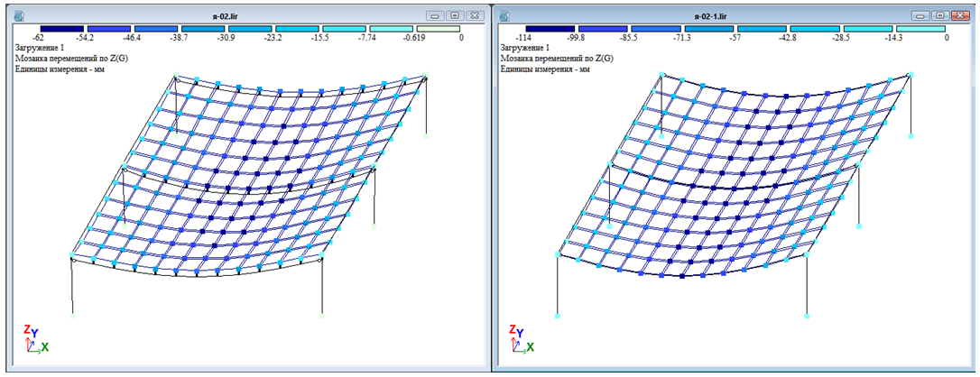The height and width of the screenshot is (377, 980).
Task: Click the legend value -14.3
Action: click(894, 38)
